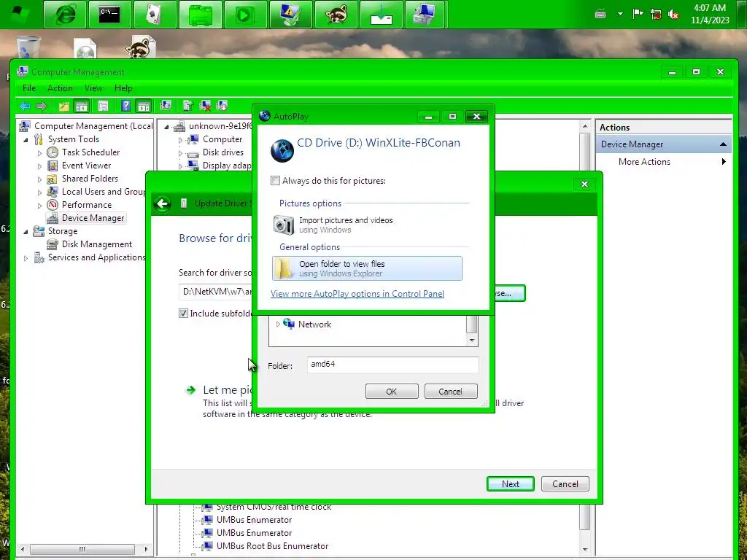
Task: Click the Disable device icon with down arrow
Action: click(x=222, y=106)
